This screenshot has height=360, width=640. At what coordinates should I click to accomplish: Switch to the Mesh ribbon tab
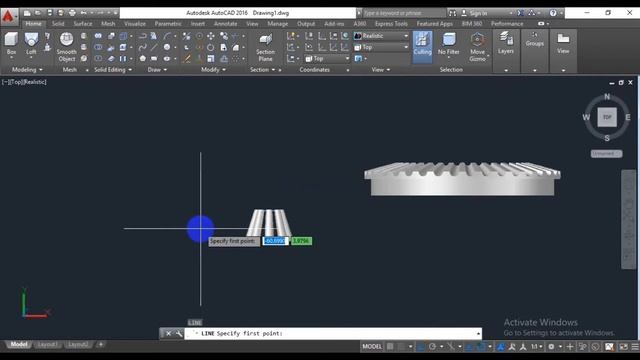(x=108, y=24)
